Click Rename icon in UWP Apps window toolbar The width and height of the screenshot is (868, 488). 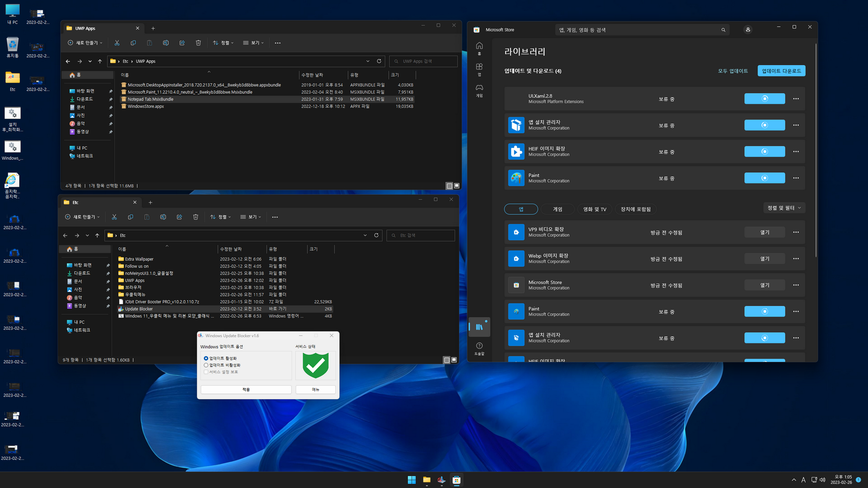[166, 43]
